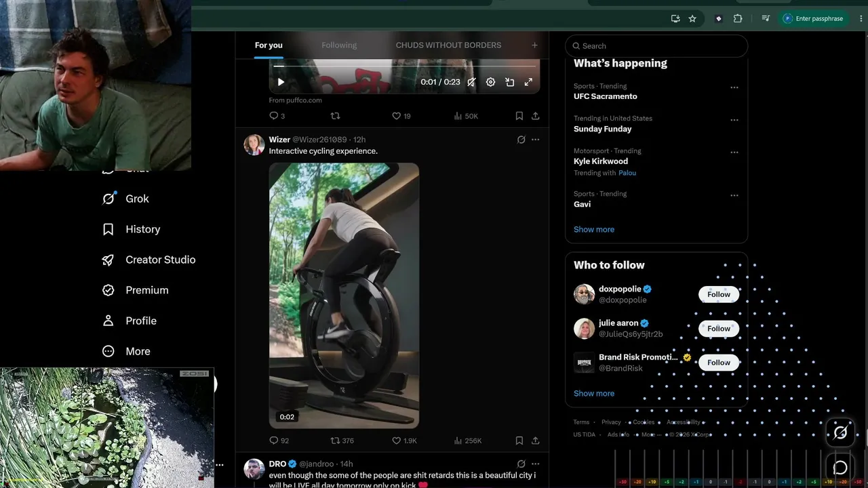The height and width of the screenshot is (488, 868).
Task: Switch to the Following tab
Action: (339, 45)
